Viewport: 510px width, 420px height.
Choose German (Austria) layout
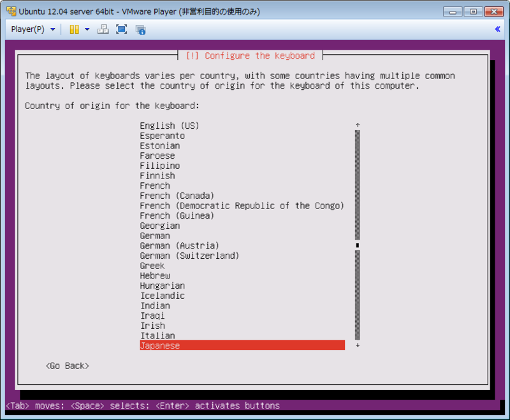[x=180, y=246]
